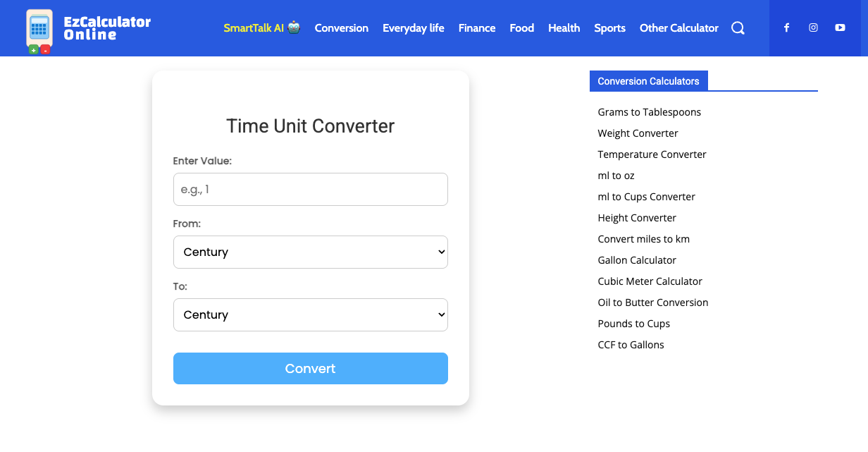868x452 pixels.
Task: Visit the Facebook icon in header
Action: coord(787,28)
